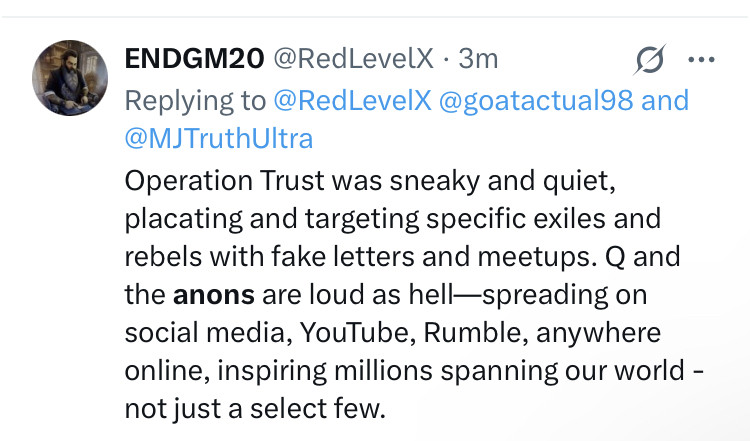The image size is (750, 441).
Task: Click the bold word "anons"
Action: [x=214, y=295]
